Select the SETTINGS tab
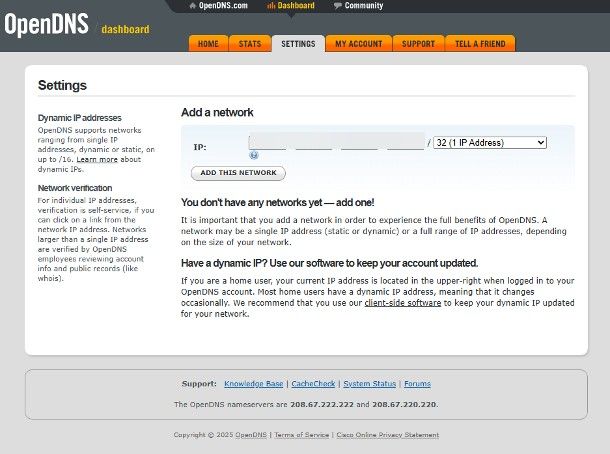 click(298, 44)
